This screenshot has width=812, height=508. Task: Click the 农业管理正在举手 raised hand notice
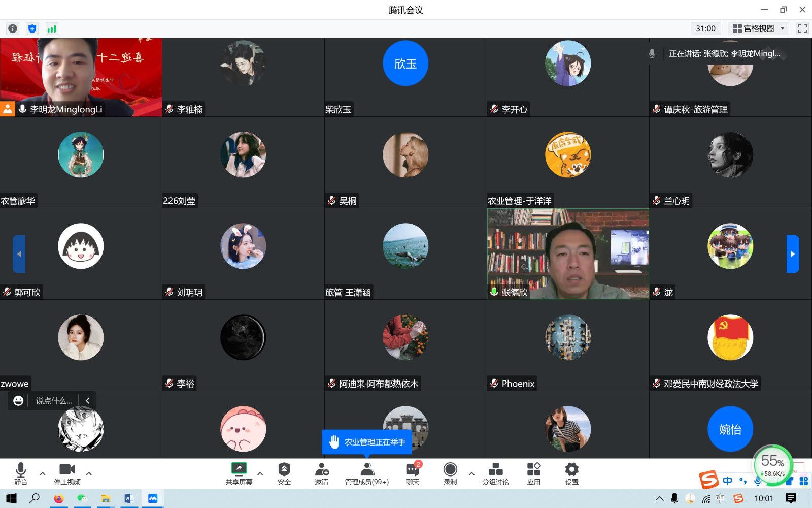coord(367,442)
